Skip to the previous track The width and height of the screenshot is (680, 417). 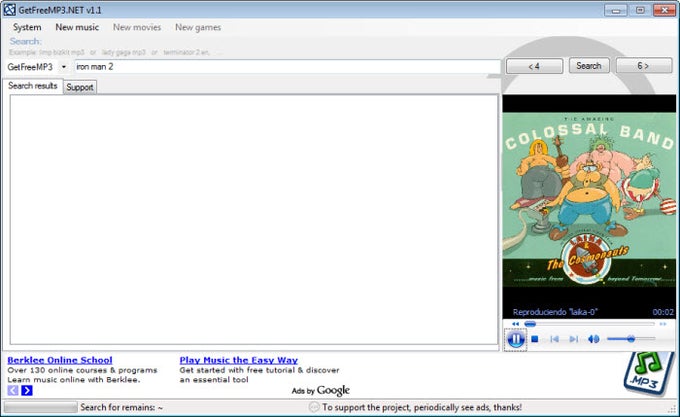point(554,339)
